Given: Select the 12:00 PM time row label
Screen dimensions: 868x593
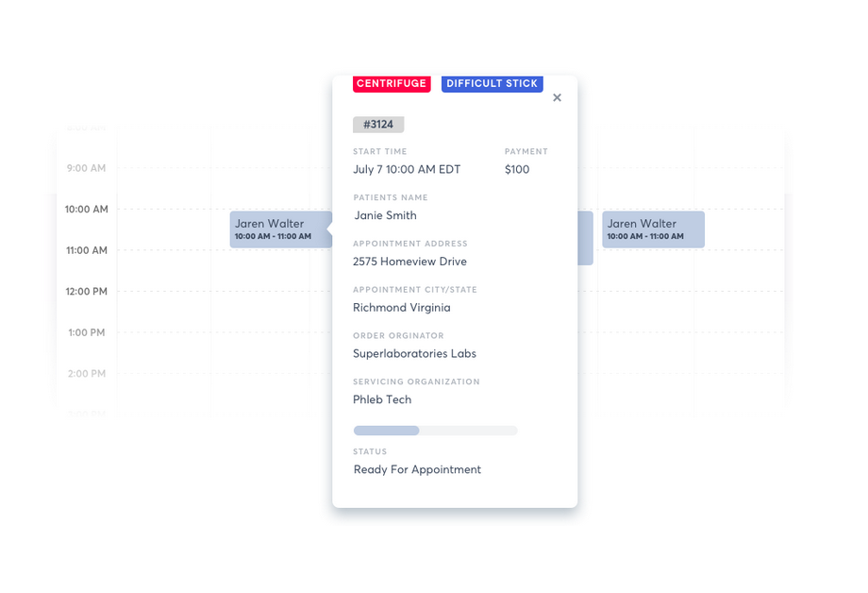Looking at the screenshot, I should pyautogui.click(x=86, y=292).
